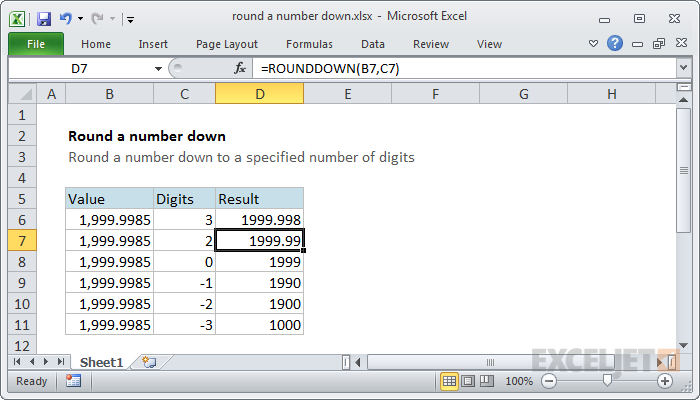The image size is (700, 400).
Task: Click the Insert Function fx icon
Action: click(x=240, y=68)
